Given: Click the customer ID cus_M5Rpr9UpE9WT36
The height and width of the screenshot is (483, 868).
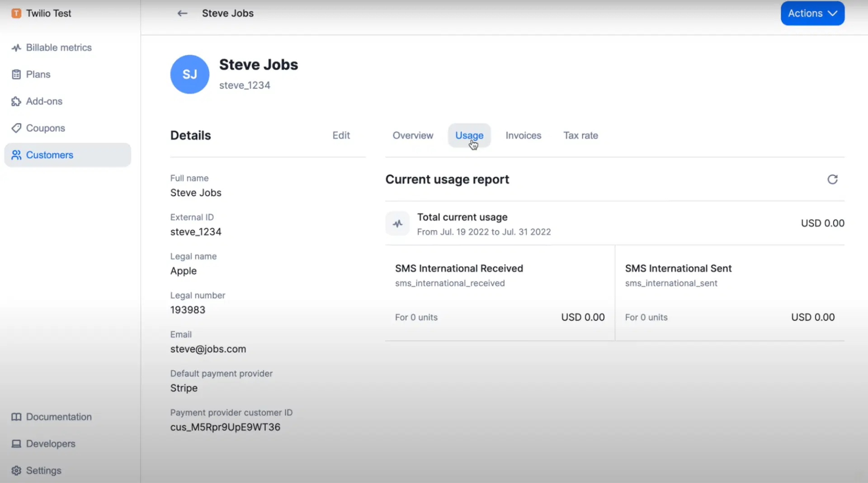Looking at the screenshot, I should tap(225, 427).
